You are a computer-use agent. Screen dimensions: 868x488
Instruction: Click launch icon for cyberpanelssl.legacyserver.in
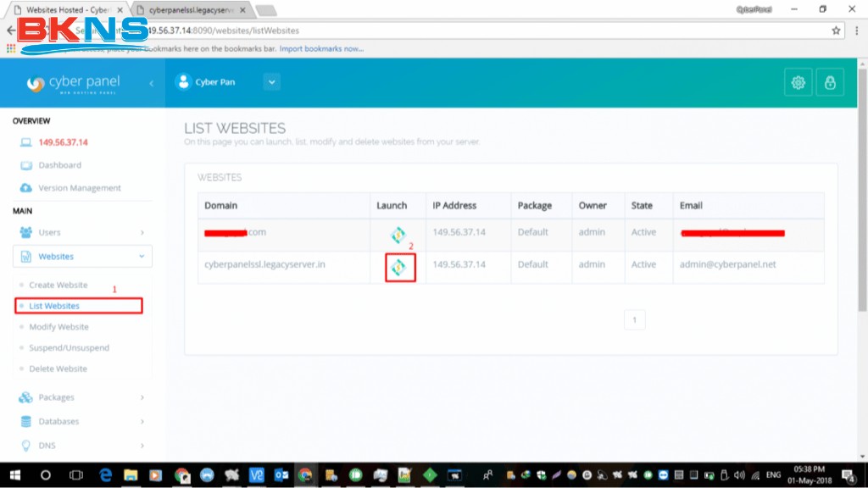point(398,267)
